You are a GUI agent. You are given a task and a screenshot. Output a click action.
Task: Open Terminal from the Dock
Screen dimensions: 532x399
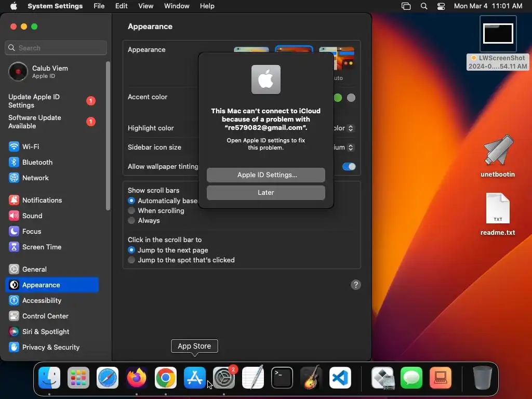click(282, 378)
